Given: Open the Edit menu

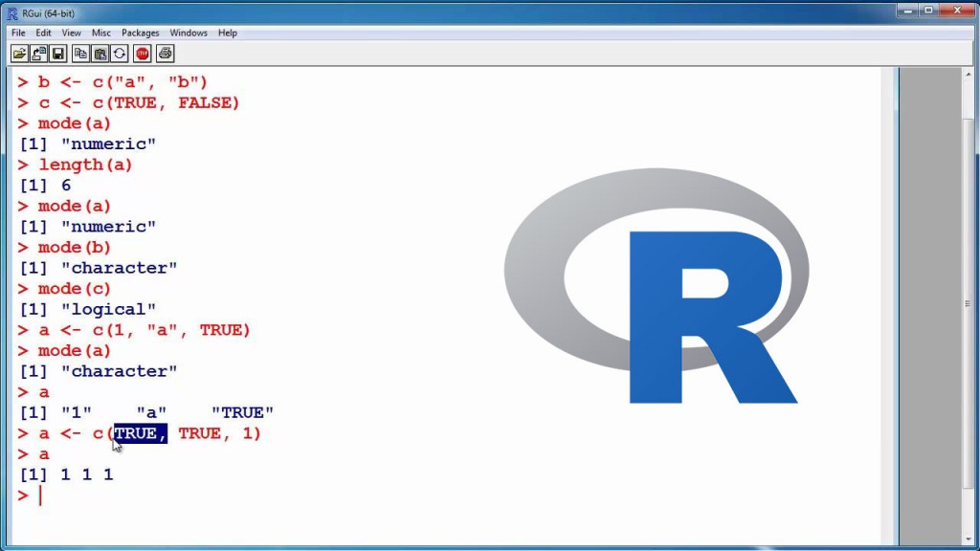Looking at the screenshot, I should 44,33.
